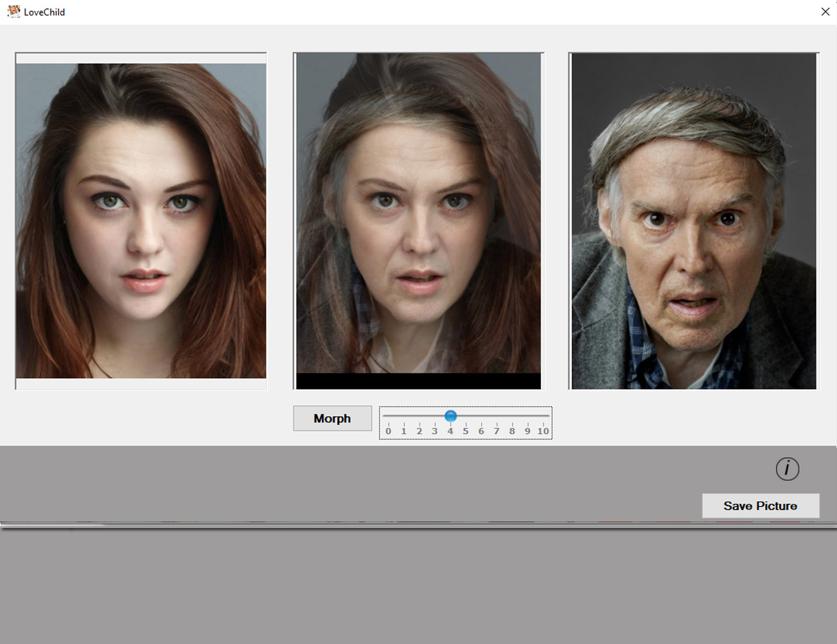Set morph slider to tick 9
Screen dimensions: 837x644
pyautogui.click(x=527, y=416)
